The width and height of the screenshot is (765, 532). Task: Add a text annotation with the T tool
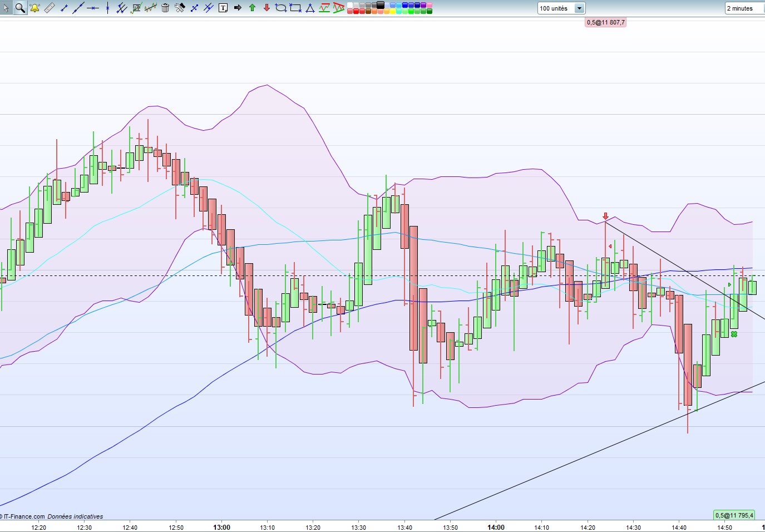[x=223, y=8]
